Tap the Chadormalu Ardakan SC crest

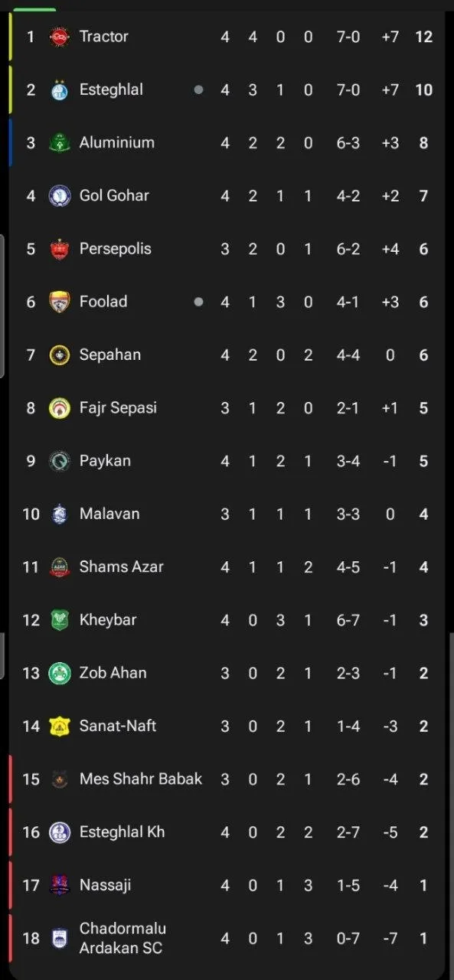click(x=60, y=938)
